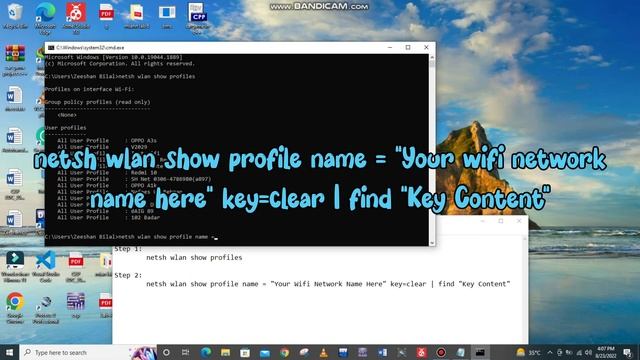Viewport: 640px width, 360px height.
Task: Open the weather widget showing 35°C
Action: pyautogui.click(x=529, y=352)
